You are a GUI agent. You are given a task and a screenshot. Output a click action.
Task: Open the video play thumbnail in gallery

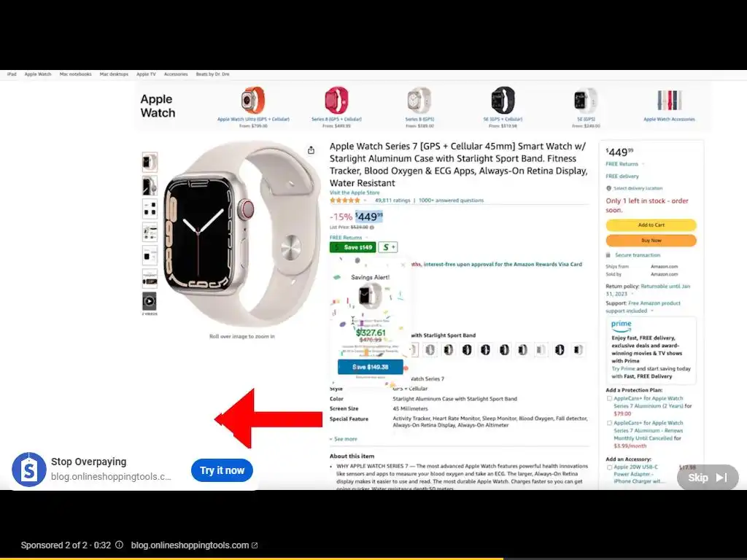click(150, 301)
